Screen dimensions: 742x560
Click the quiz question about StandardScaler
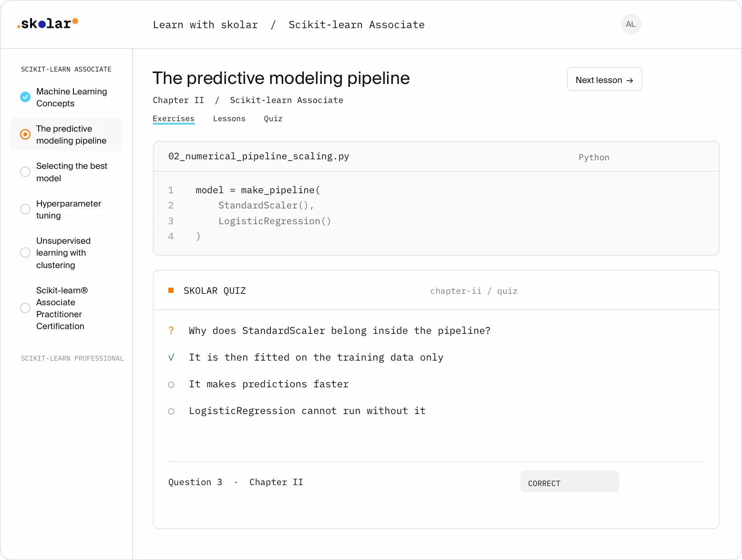(340, 331)
